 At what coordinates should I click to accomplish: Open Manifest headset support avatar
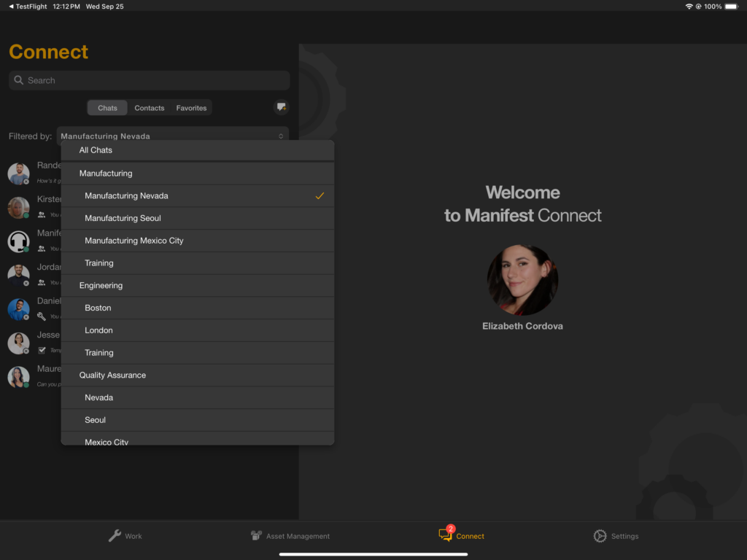(x=18, y=241)
